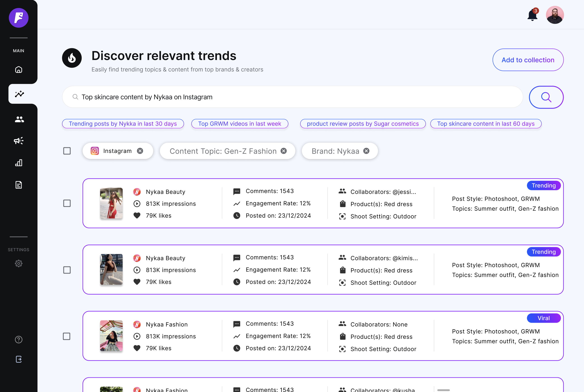Click Add to collection button
Viewport: 584px width, 392px height.
tap(528, 60)
